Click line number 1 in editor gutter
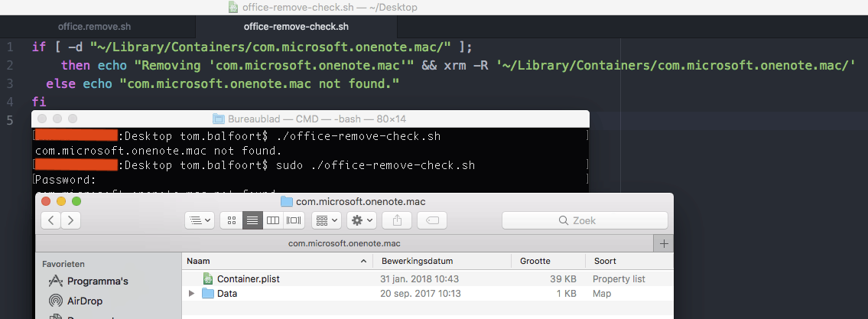This screenshot has height=319, width=868. click(10, 47)
